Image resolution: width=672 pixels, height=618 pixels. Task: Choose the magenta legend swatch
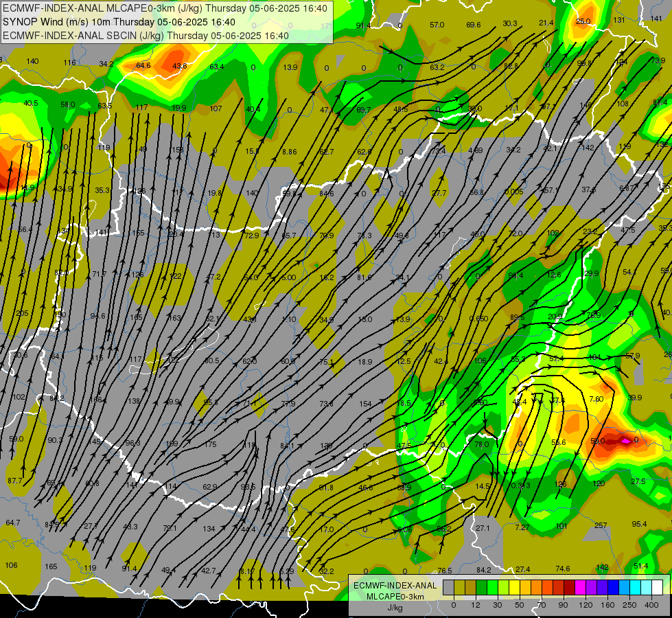pyautogui.click(x=581, y=587)
